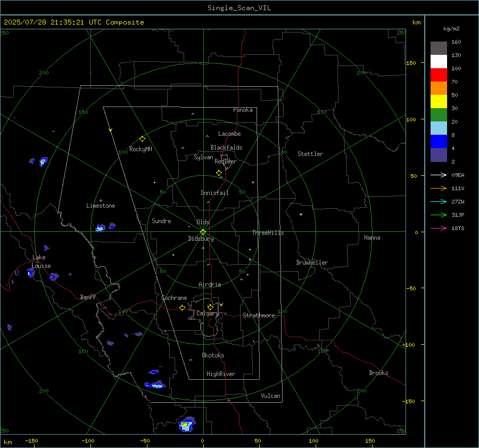Choose the yellow 50 legend swatch

[439, 102]
